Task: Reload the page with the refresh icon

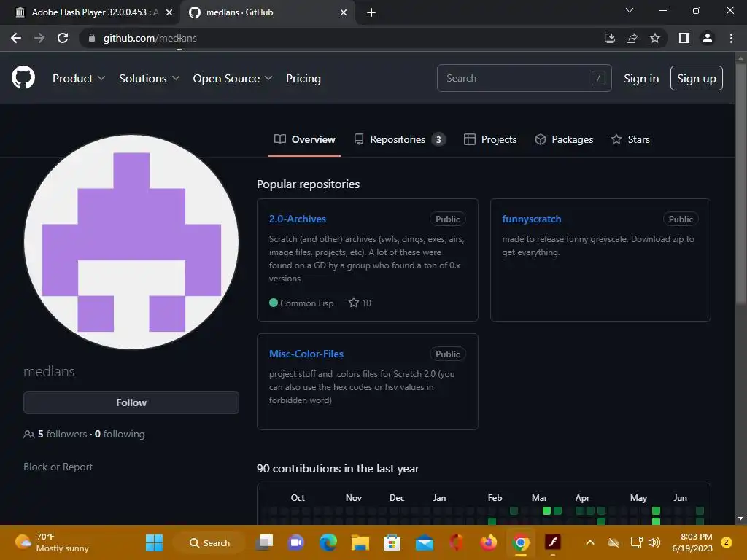Action: point(63,38)
